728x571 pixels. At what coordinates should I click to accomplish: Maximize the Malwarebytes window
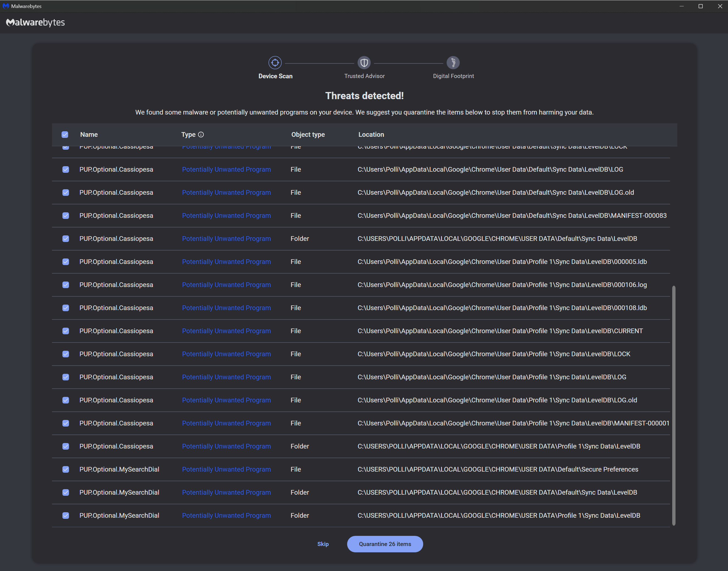tap(701, 6)
